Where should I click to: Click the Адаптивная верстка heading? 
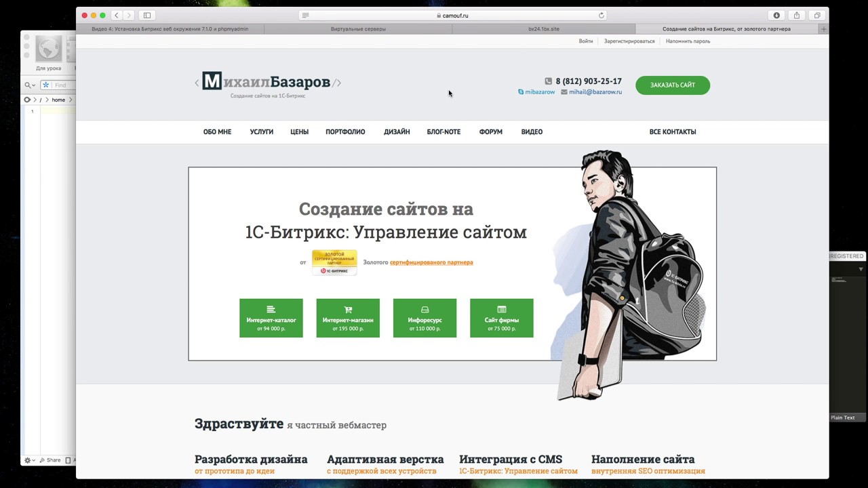(x=385, y=459)
